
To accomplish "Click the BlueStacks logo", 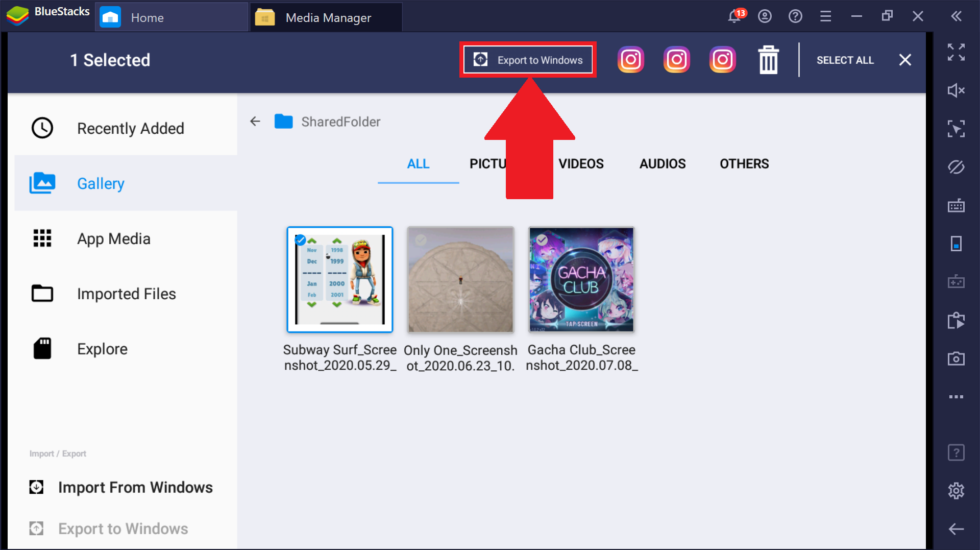I will click(x=17, y=16).
